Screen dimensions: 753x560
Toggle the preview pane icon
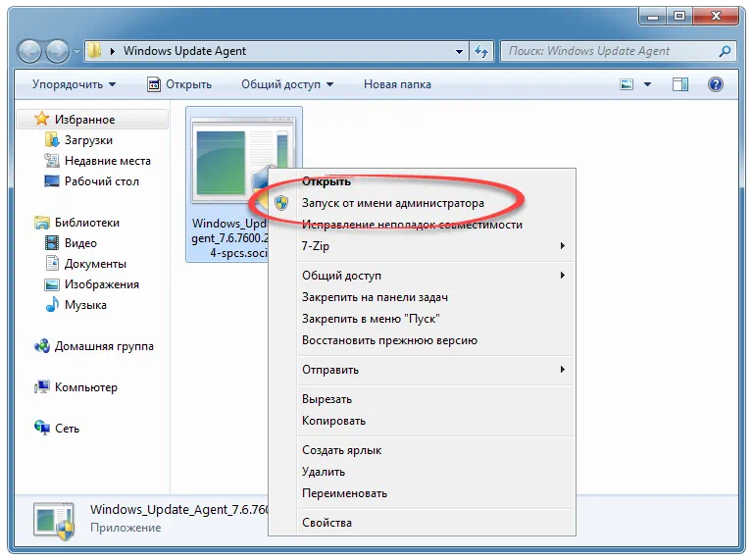pyautogui.click(x=680, y=84)
